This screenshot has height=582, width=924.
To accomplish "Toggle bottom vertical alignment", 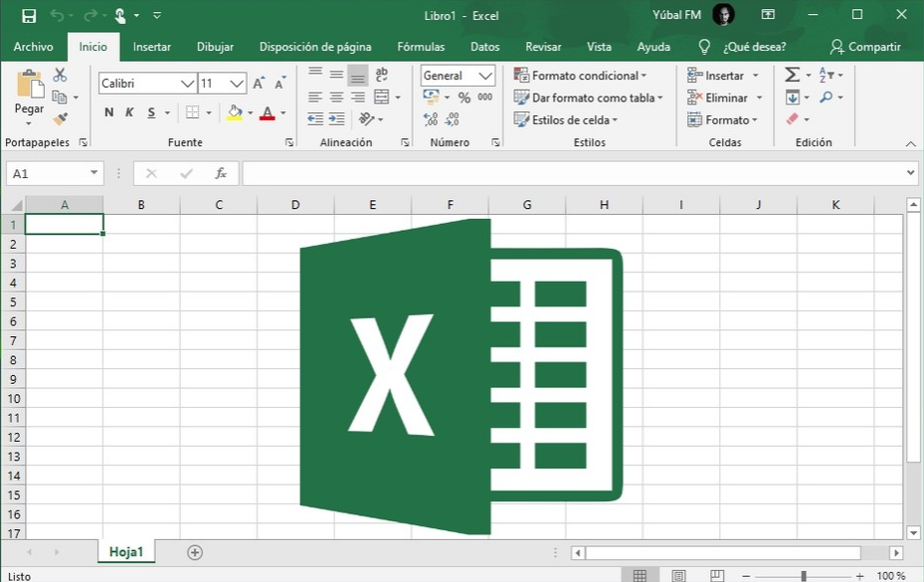I will point(358,76).
